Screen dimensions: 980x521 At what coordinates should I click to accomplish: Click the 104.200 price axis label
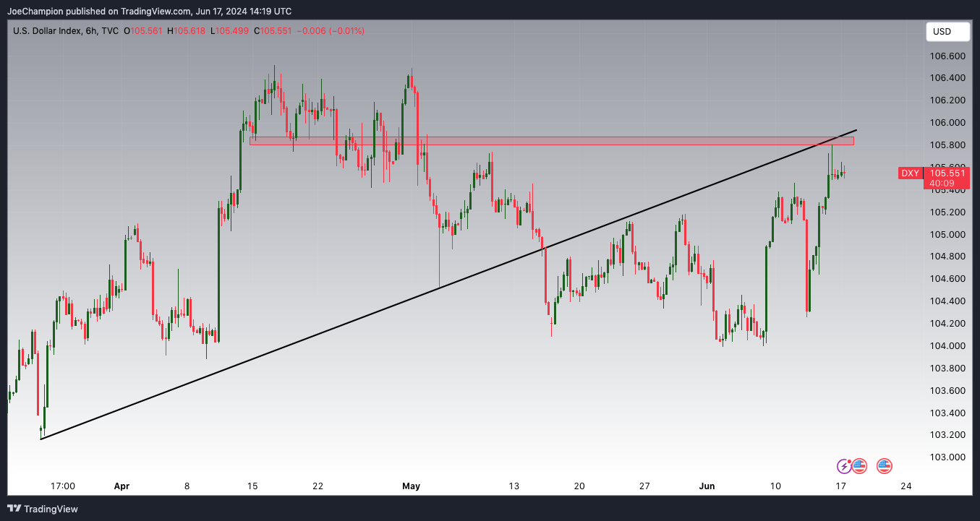(x=947, y=324)
